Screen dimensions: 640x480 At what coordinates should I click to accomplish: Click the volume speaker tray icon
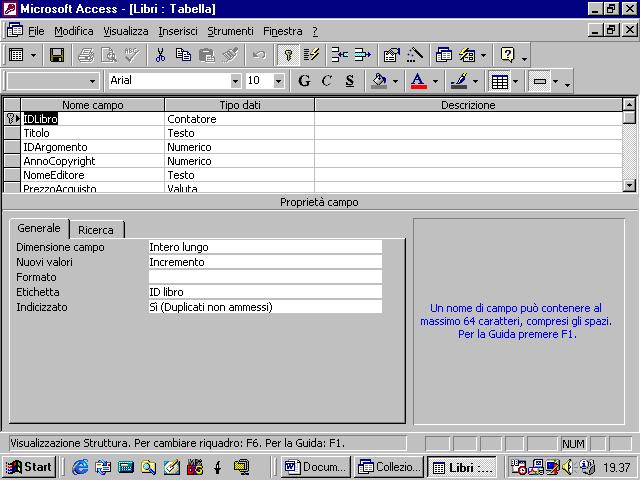pos(567,467)
